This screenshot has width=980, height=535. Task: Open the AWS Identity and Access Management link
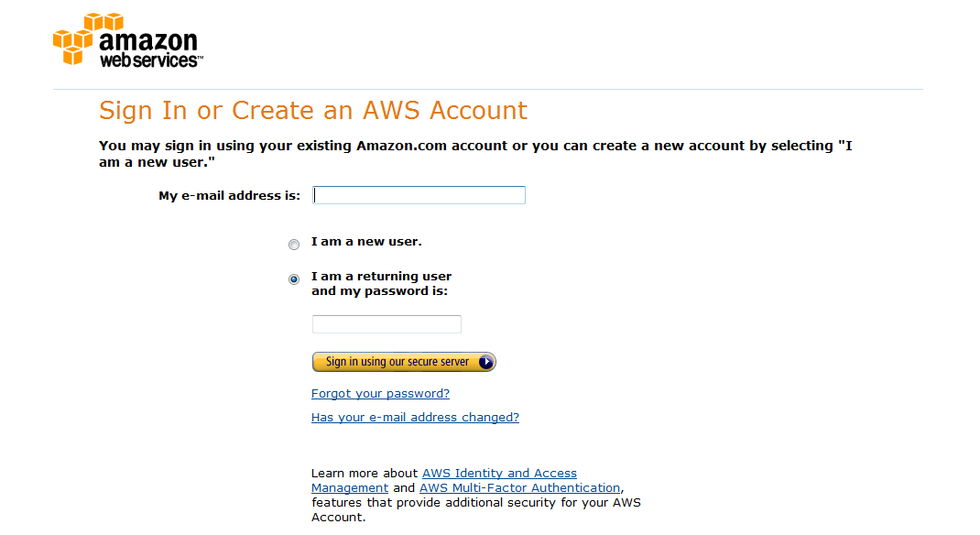point(499,473)
